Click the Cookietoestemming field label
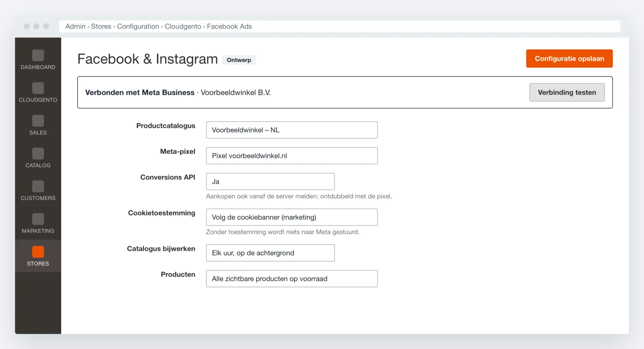 coord(161,213)
